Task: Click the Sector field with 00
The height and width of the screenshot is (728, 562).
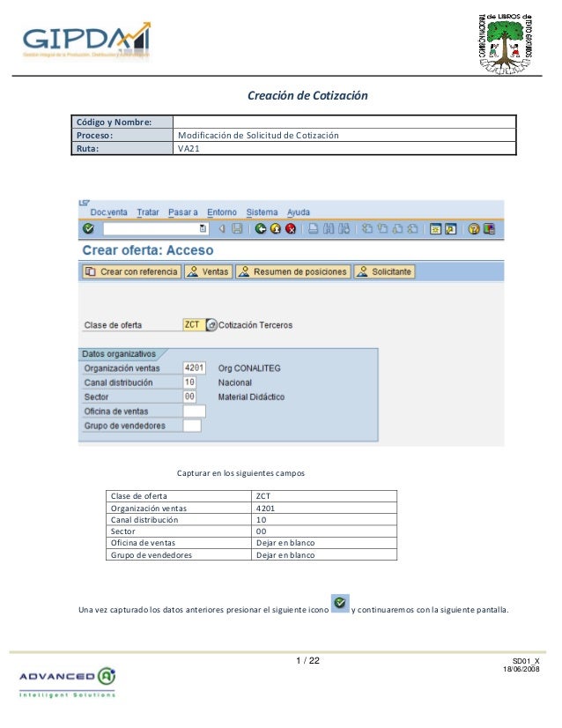Action: 189,397
